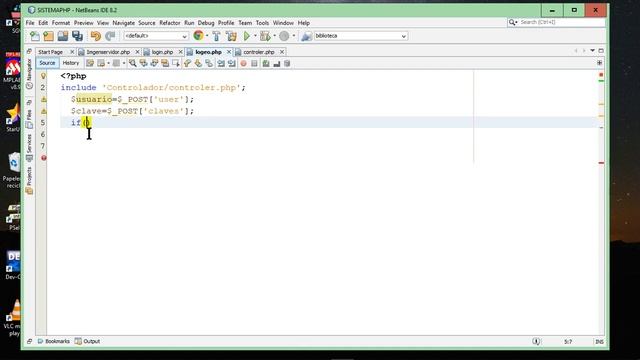640x360 pixels.
Task: Click the Comment editor toolbar icon
Action: click(x=266, y=63)
